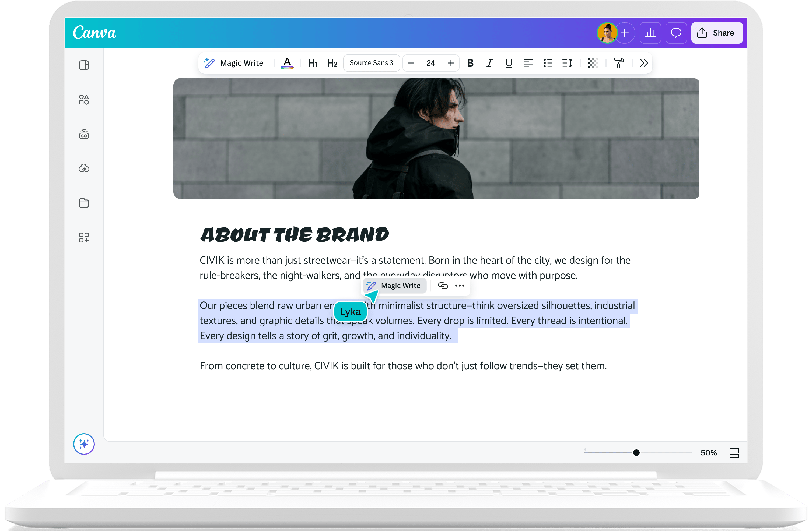Open the Apps grid icon

[x=84, y=238]
